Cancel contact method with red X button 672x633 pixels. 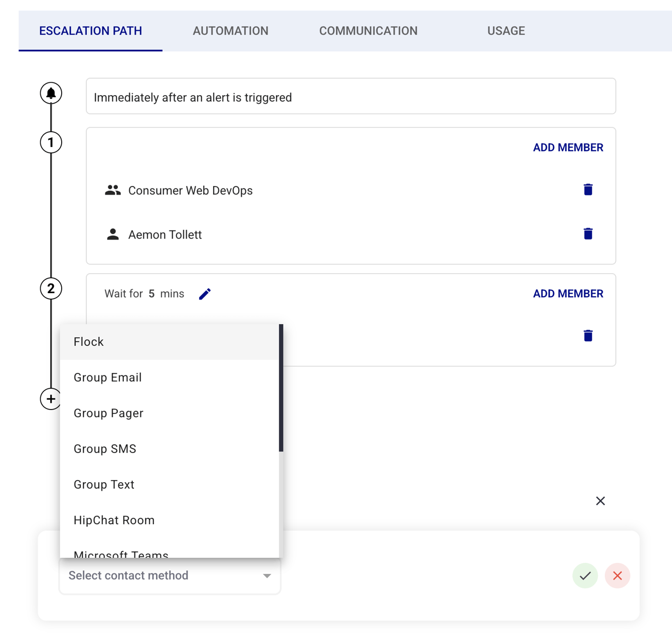pos(617,575)
